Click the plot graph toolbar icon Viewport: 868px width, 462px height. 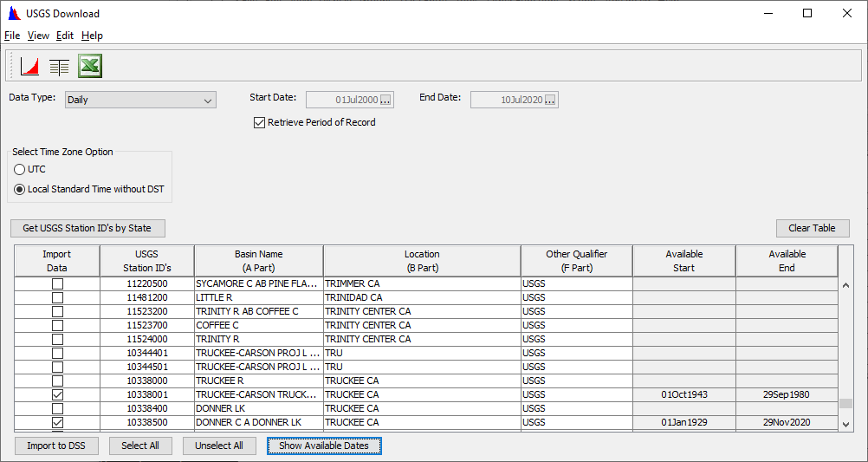click(30, 67)
